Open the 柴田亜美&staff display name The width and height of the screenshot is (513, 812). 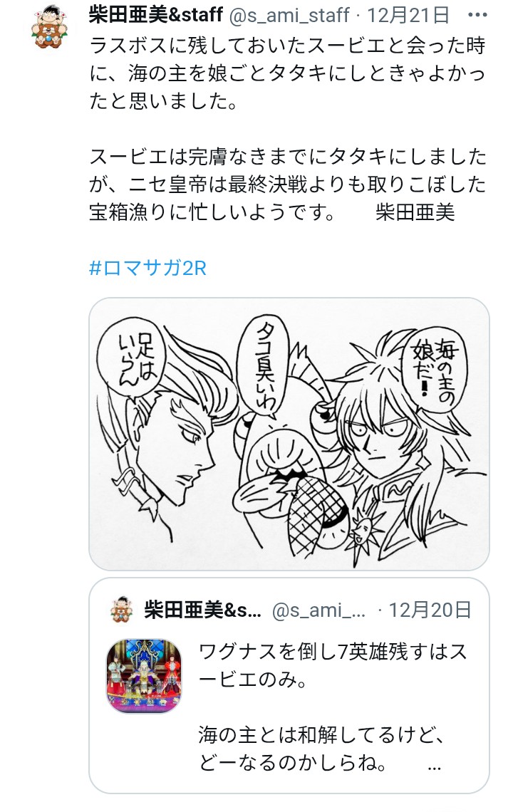pyautogui.click(x=156, y=15)
